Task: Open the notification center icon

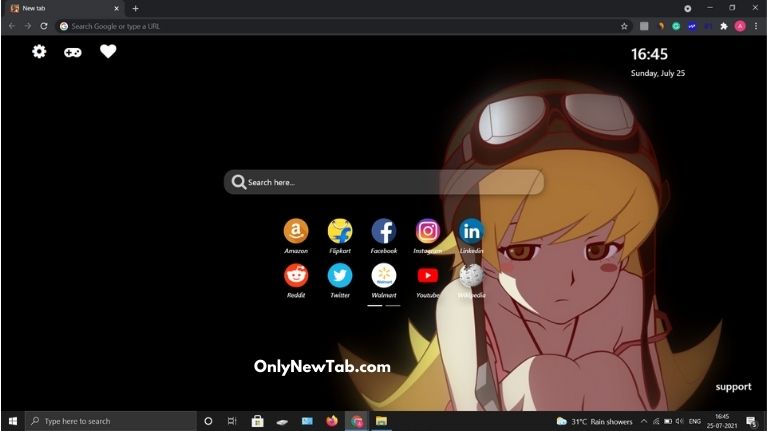Action: pyautogui.click(x=751, y=421)
